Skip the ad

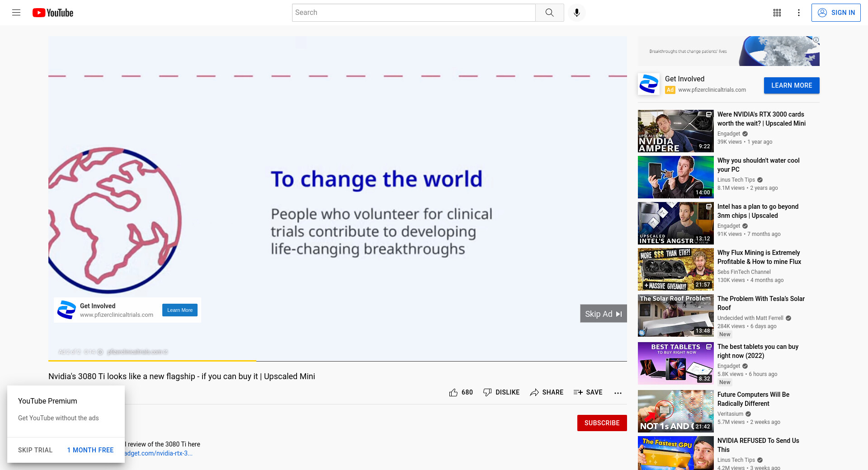tap(604, 314)
